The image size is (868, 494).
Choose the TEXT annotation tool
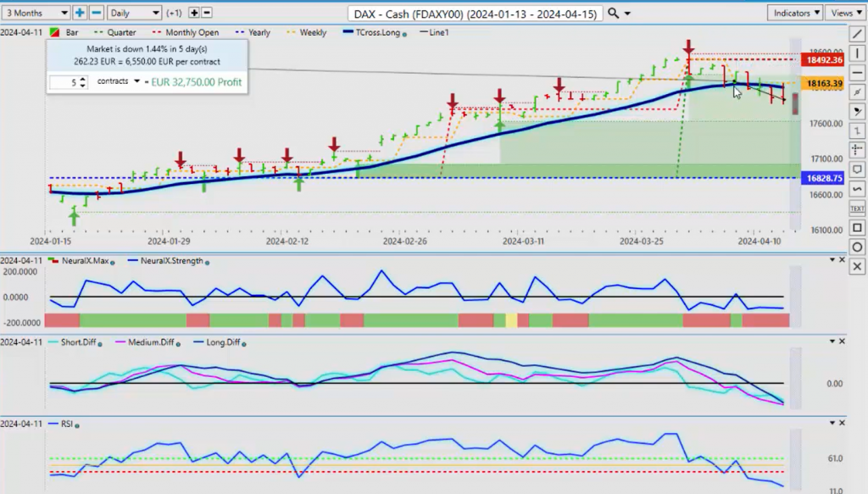click(x=857, y=208)
